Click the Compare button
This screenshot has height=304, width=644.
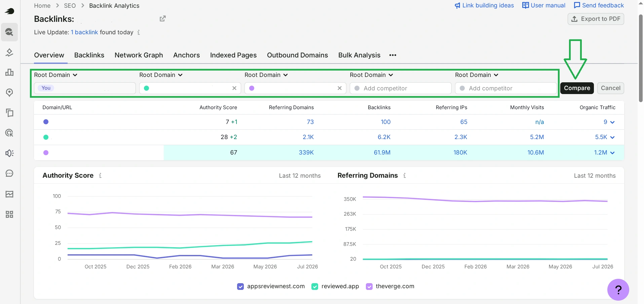[577, 88]
